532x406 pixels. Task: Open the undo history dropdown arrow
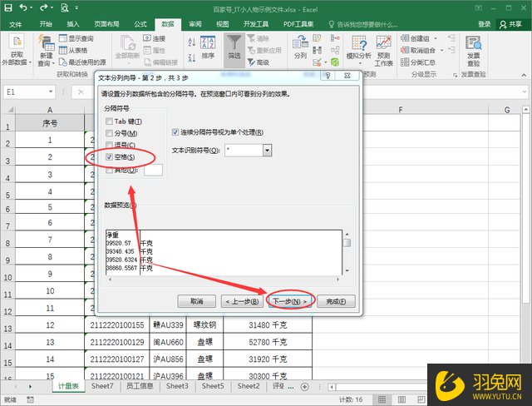(31, 7)
